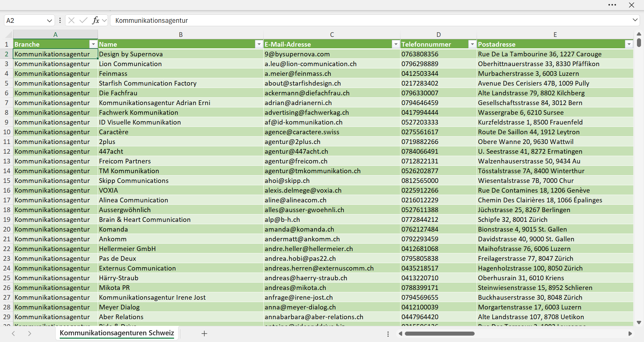Click horizontal scrollbar left arrow
644x342 pixels.
[x=400, y=334]
